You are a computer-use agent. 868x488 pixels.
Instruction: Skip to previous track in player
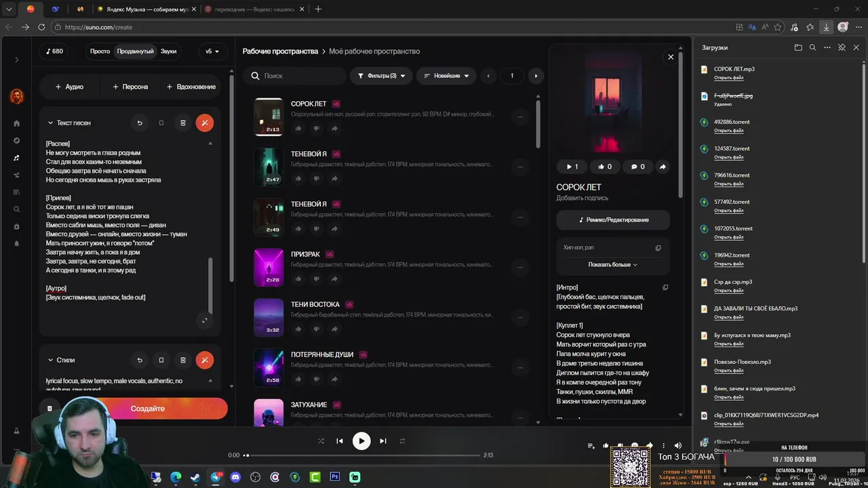point(340,441)
